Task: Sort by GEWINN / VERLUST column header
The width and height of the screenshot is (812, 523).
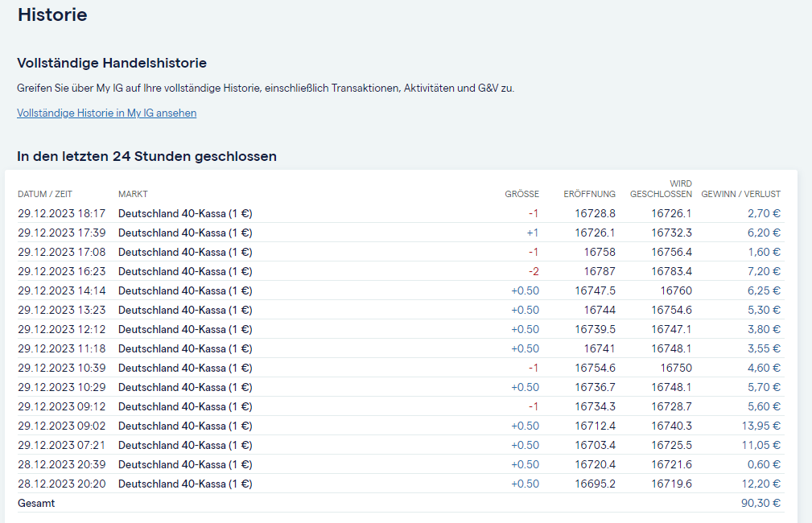Action: (x=740, y=194)
